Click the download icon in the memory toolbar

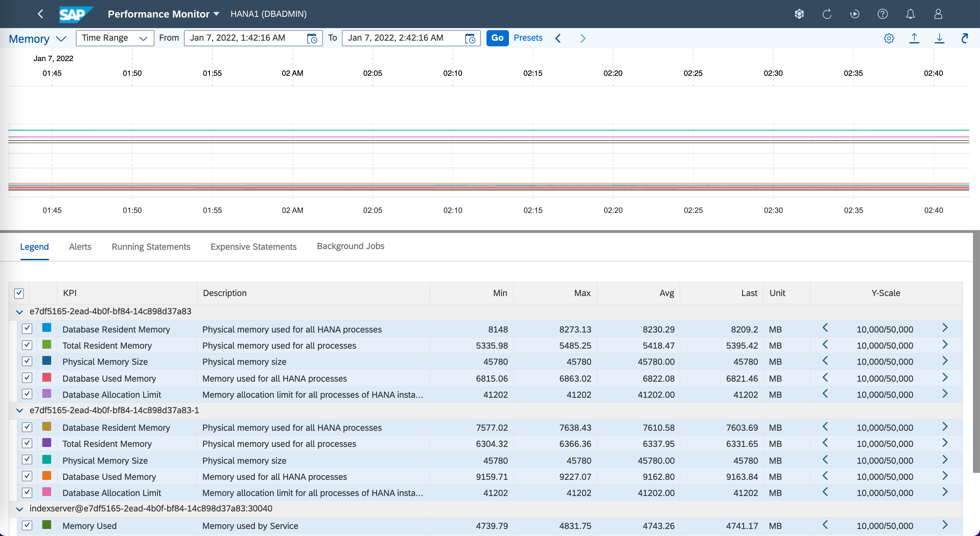pyautogui.click(x=939, y=38)
